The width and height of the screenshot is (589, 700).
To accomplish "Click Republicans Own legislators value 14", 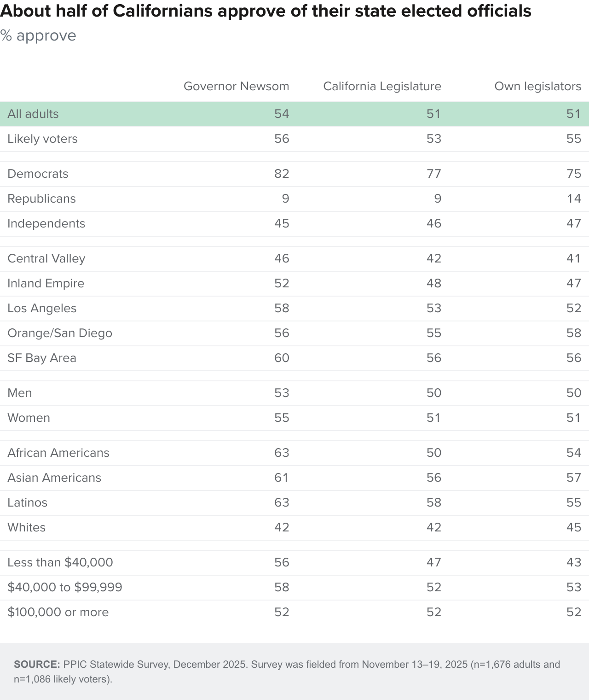I will coord(574,198).
